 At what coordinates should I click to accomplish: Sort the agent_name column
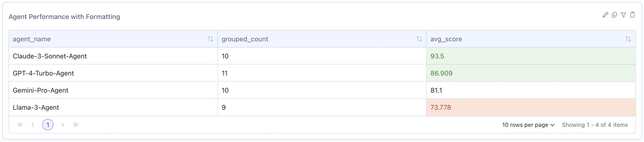210,39
